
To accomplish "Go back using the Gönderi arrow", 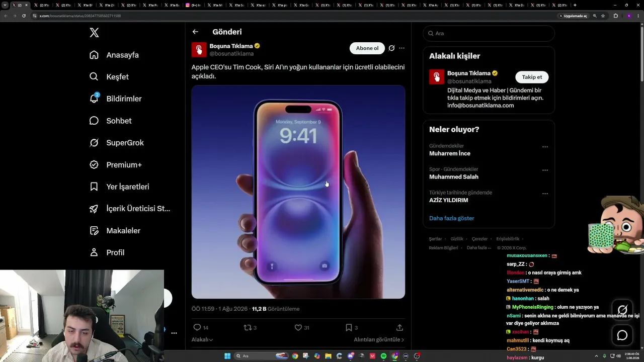I will (x=195, y=32).
